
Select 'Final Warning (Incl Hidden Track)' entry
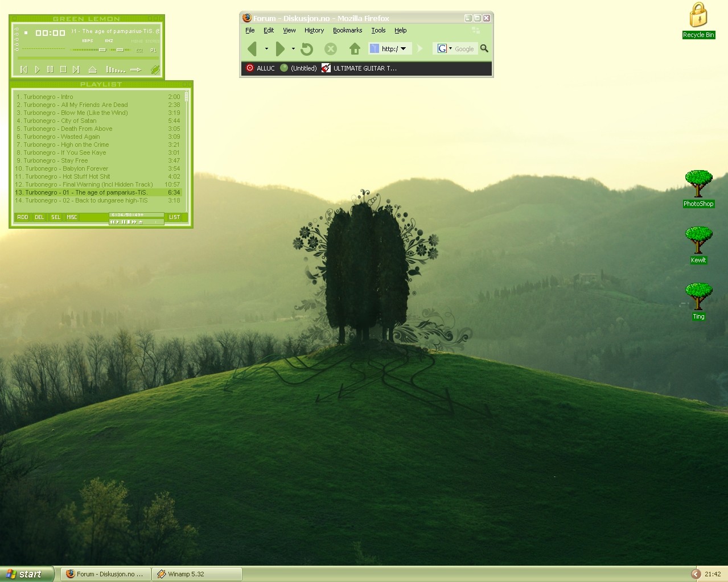coord(98,184)
